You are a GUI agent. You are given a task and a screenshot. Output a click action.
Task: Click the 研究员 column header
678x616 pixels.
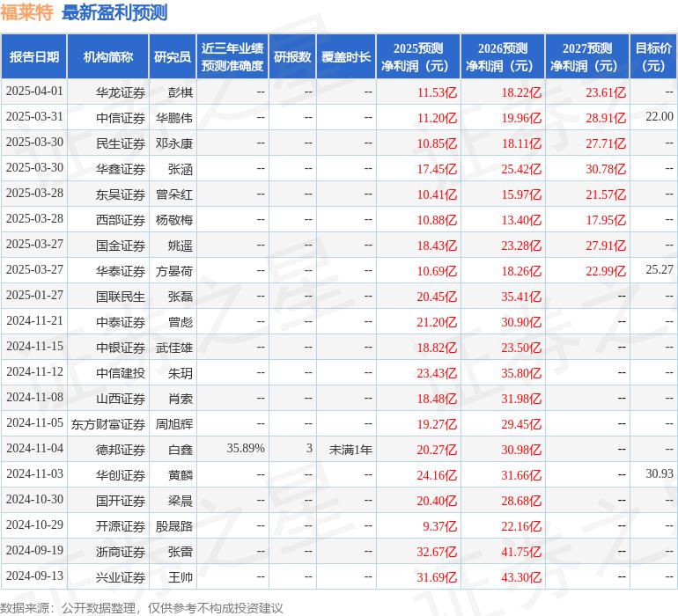(x=173, y=56)
